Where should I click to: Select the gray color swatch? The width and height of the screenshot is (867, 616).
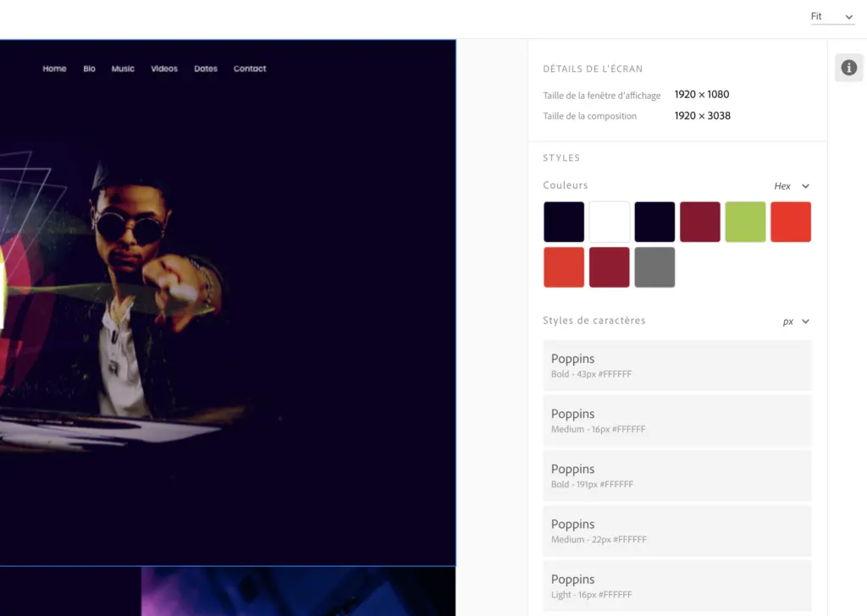654,267
